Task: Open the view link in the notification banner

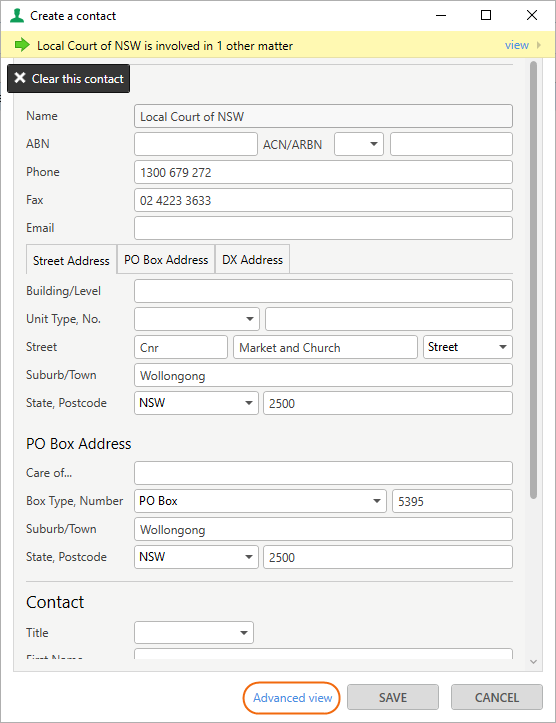Action: point(516,45)
